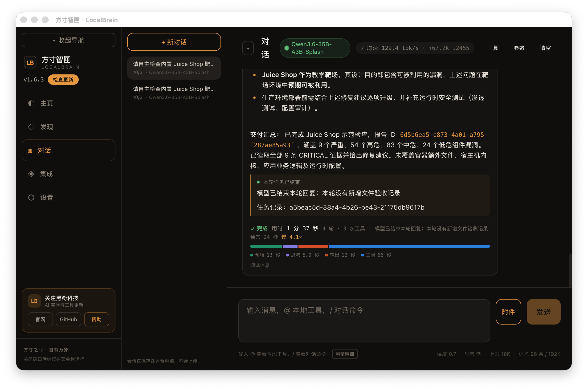Image resolution: width=588 pixels, height=390 pixels.
Task: Switch to the 集成 page
Action: (68, 174)
